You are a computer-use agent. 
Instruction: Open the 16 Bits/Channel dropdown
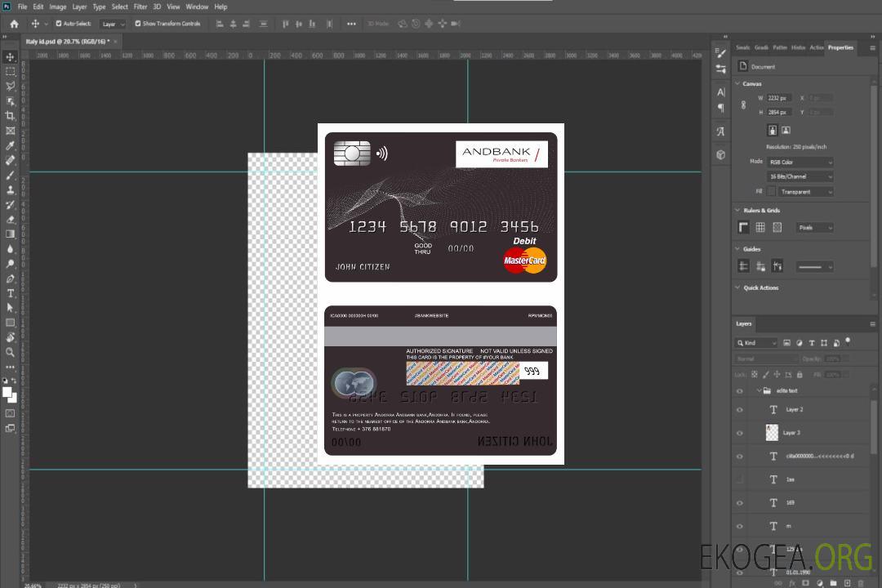tap(800, 176)
